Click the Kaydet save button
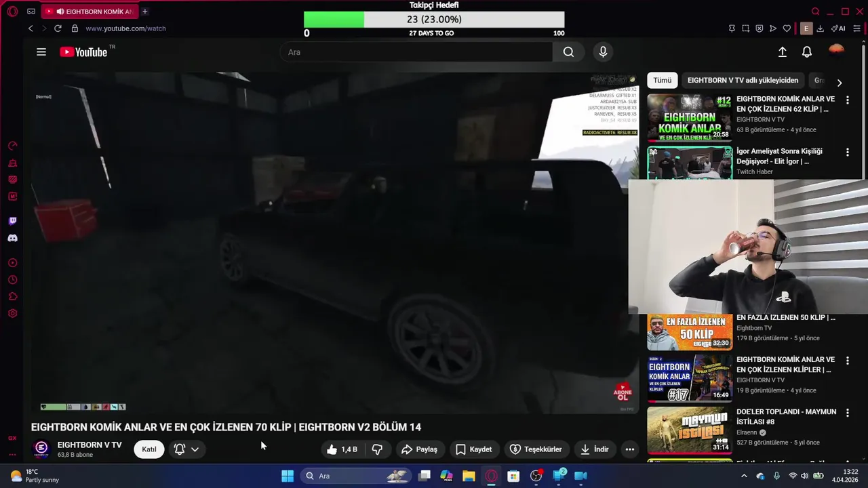This screenshot has width=868, height=488. click(474, 449)
